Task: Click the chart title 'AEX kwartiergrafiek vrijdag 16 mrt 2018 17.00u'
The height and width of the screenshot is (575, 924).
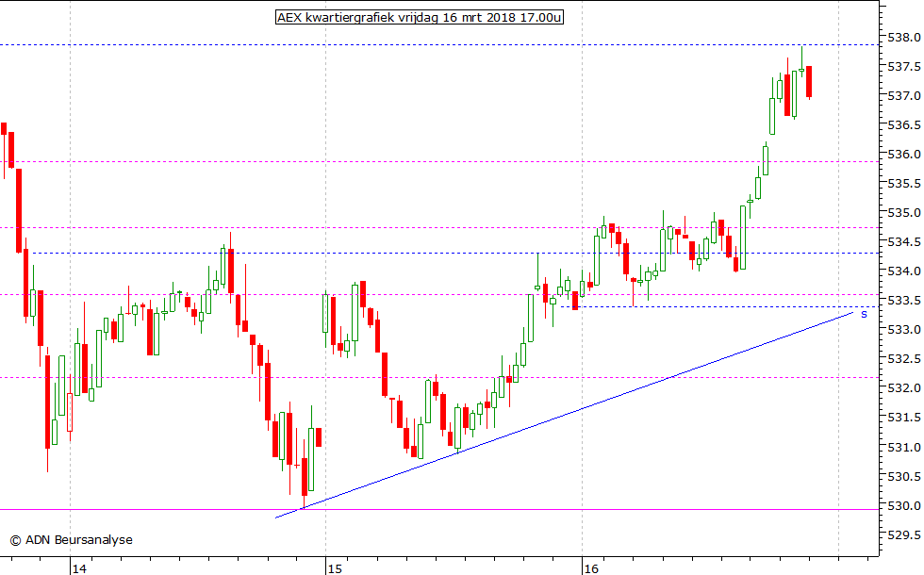Action: pos(420,18)
